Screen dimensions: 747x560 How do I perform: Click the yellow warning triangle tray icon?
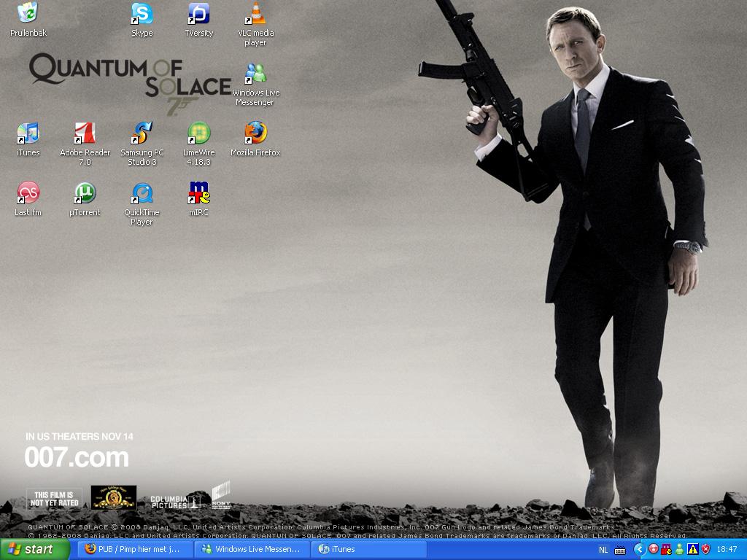pyautogui.click(x=693, y=550)
